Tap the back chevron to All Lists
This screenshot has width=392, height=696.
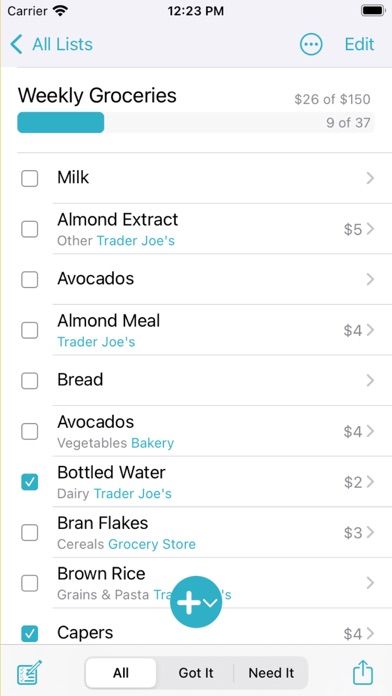(x=16, y=44)
